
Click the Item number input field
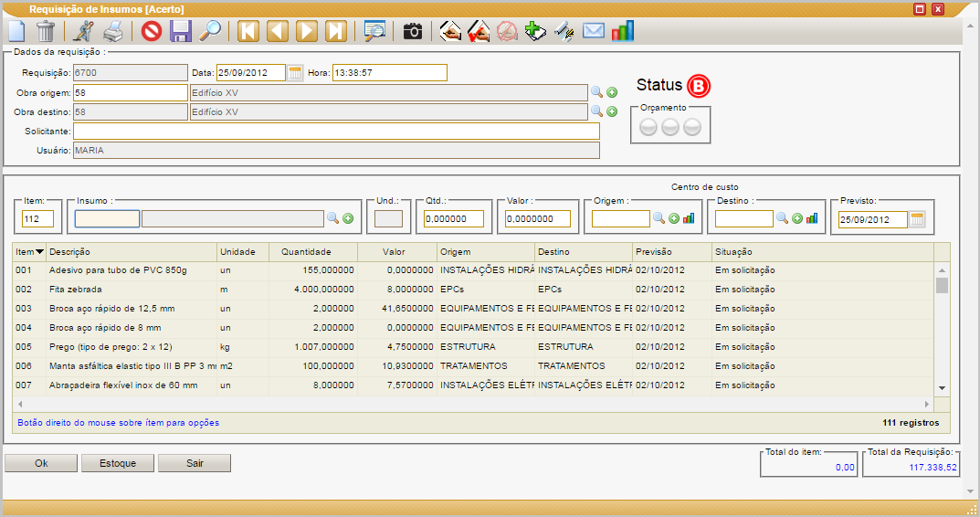[37, 219]
